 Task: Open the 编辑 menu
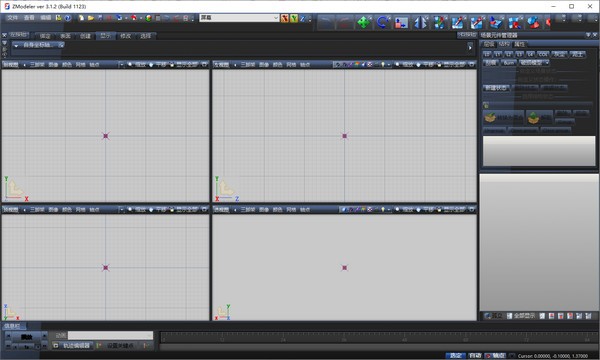[x=46, y=18]
